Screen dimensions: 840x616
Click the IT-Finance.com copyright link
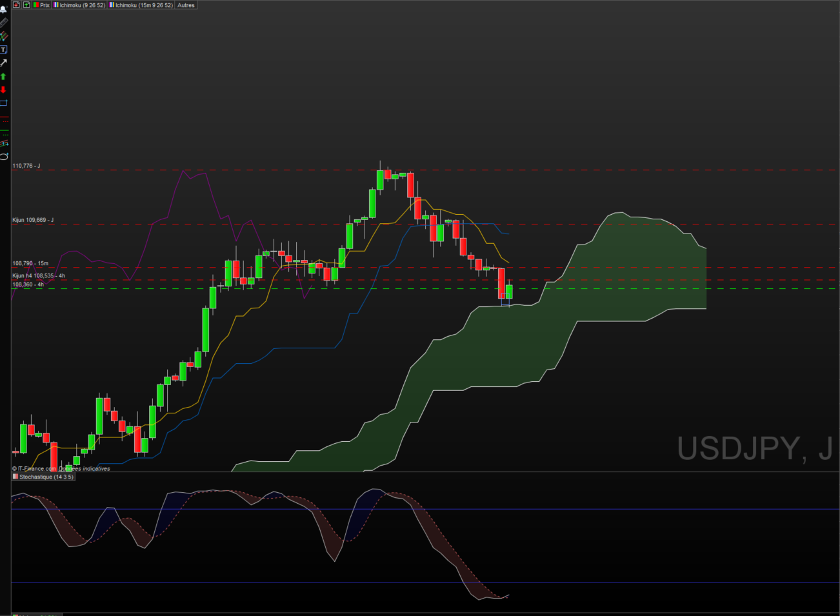pyautogui.click(x=34, y=469)
